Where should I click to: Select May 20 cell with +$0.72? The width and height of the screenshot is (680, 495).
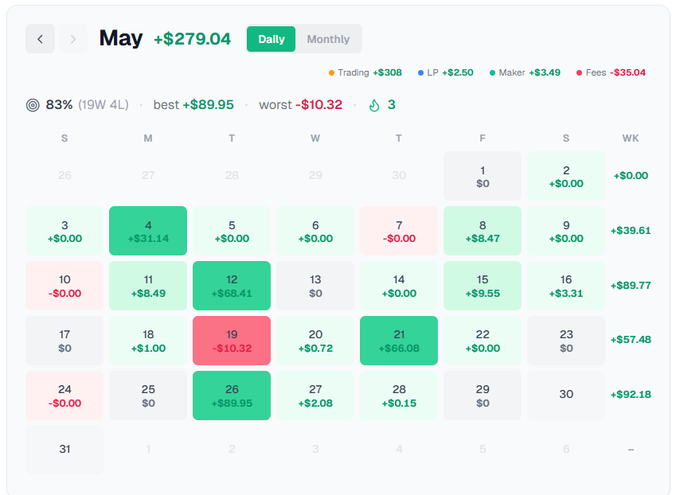coord(315,341)
